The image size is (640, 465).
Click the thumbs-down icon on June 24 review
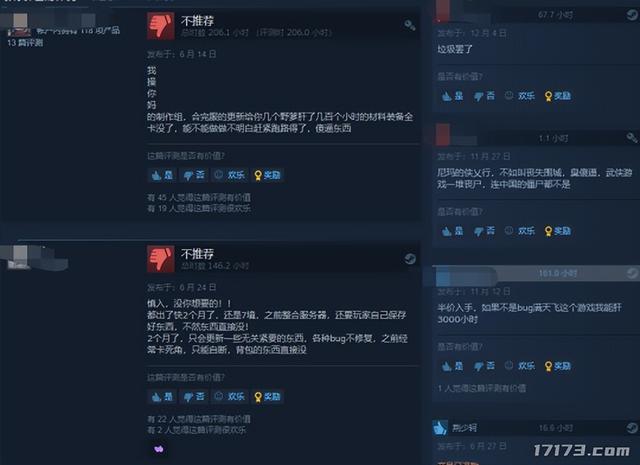(161, 259)
